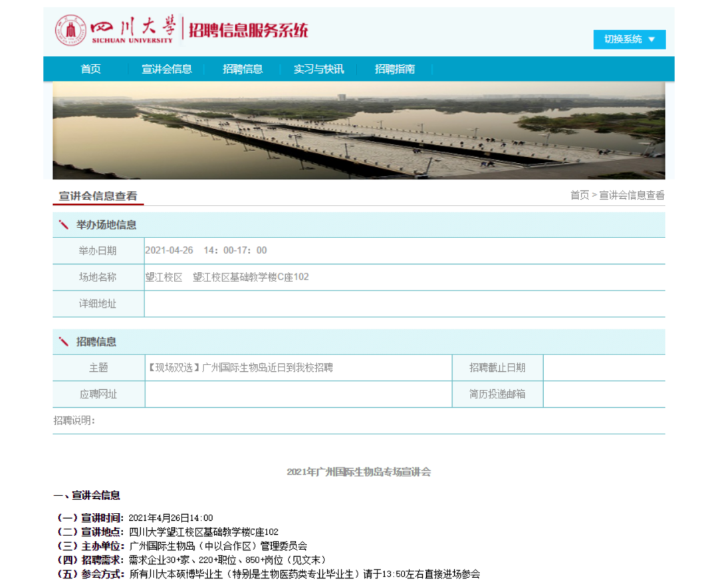Click pencil icon beside 举办场地信息

coord(64,225)
